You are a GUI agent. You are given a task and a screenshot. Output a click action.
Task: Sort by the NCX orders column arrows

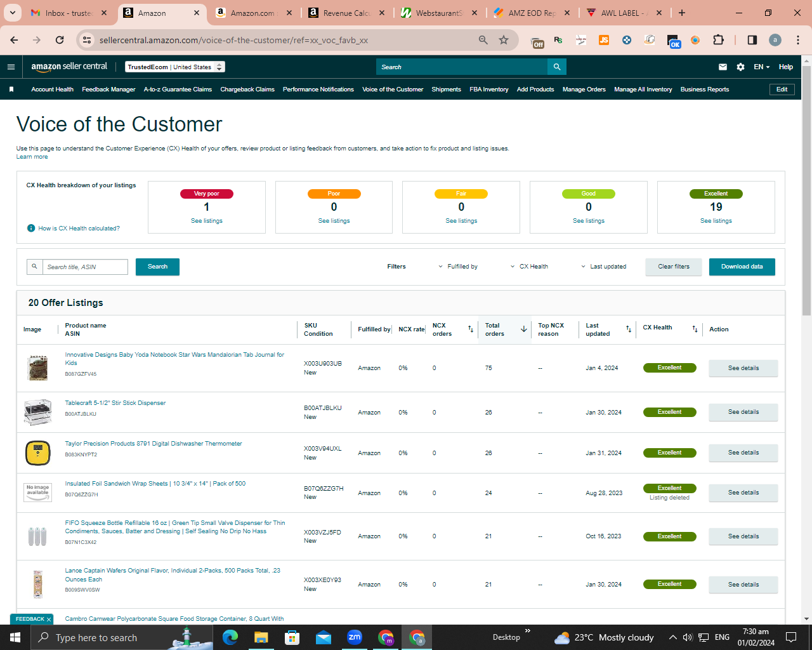click(471, 329)
